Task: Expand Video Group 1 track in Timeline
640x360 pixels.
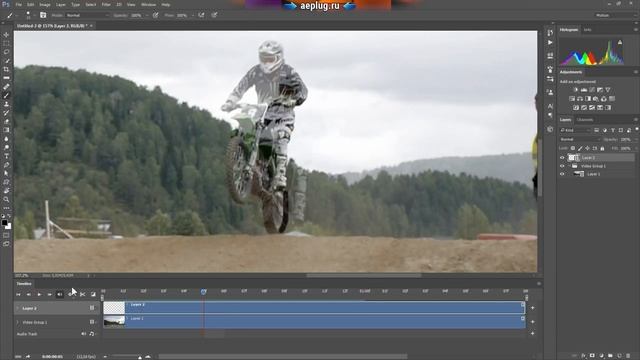Action: (18, 322)
